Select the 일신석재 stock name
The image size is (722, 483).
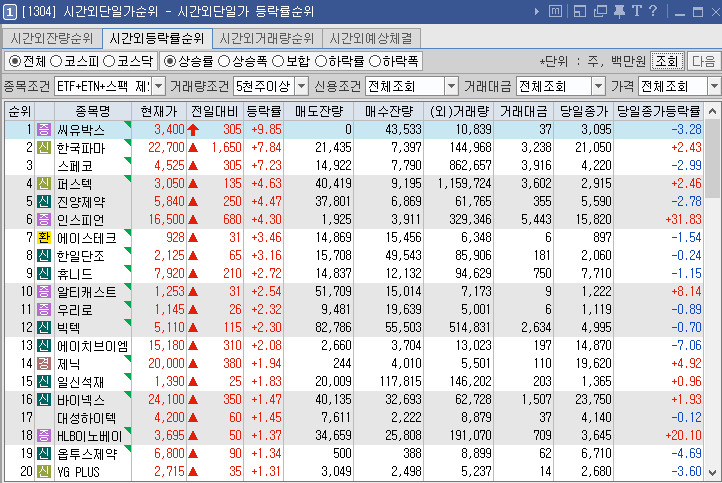(x=81, y=382)
